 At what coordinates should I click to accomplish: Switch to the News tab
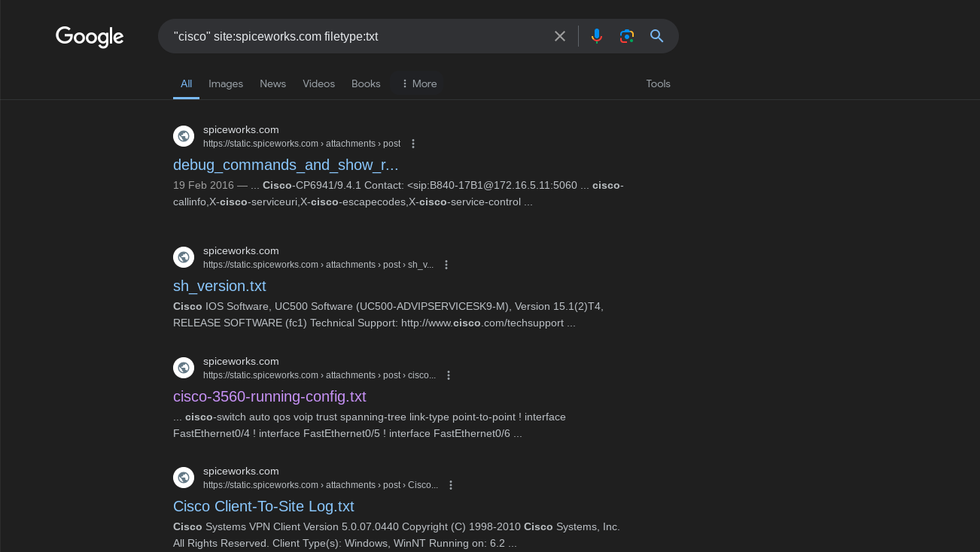[x=272, y=83]
